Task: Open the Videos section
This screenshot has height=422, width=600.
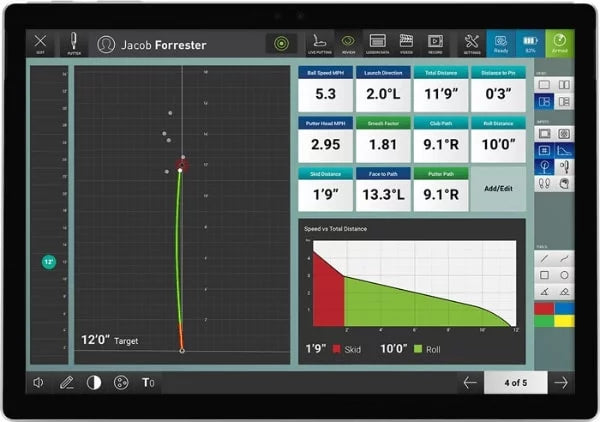Action: tap(406, 44)
